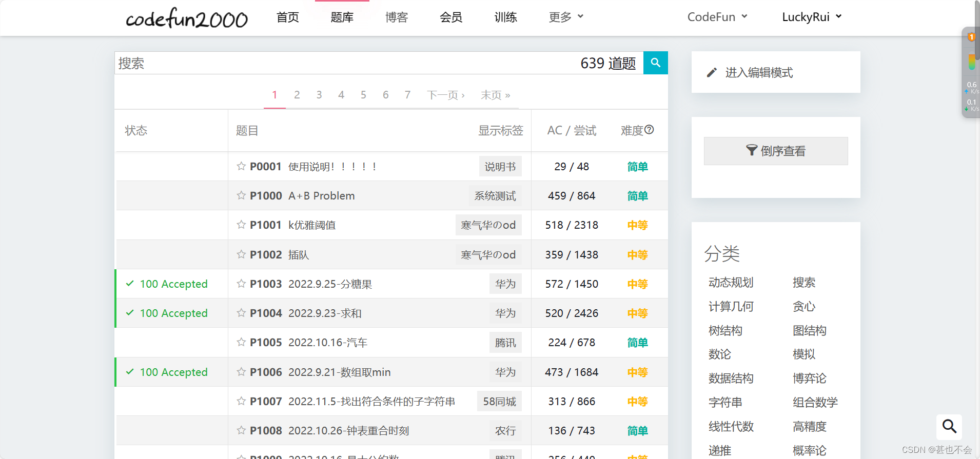980x459 pixels.
Task: Select the 博弈论 category
Action: (809, 378)
